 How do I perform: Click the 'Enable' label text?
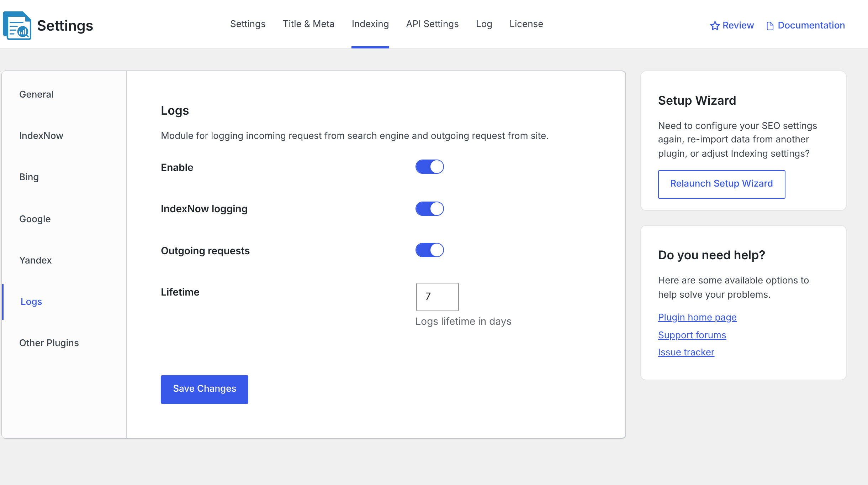point(177,167)
